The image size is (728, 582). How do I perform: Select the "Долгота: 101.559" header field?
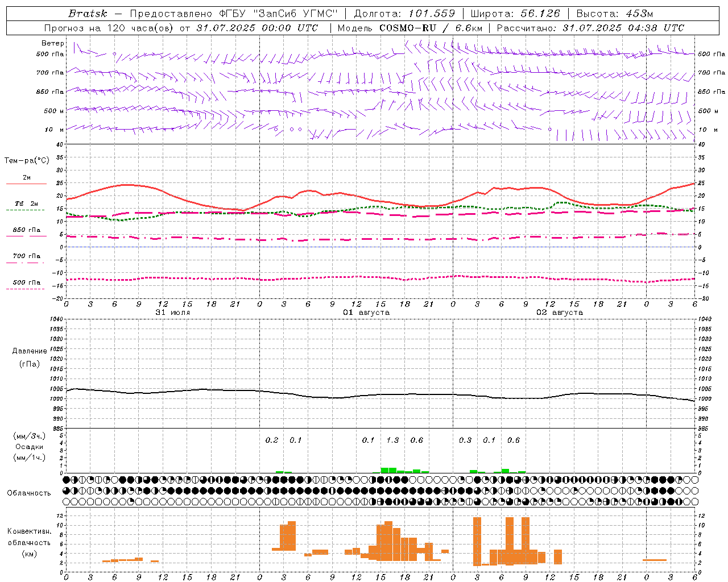(404, 14)
